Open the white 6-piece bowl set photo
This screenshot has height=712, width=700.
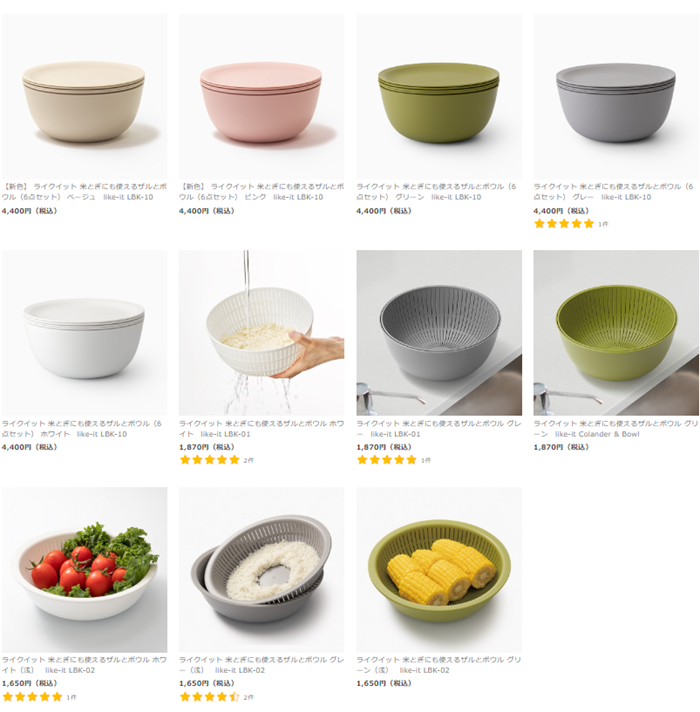[84, 333]
